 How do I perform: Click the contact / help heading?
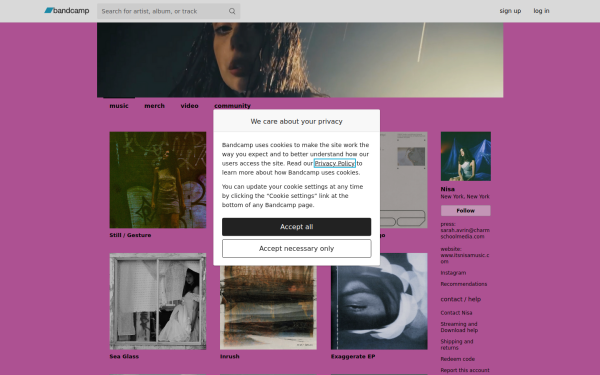click(x=461, y=299)
